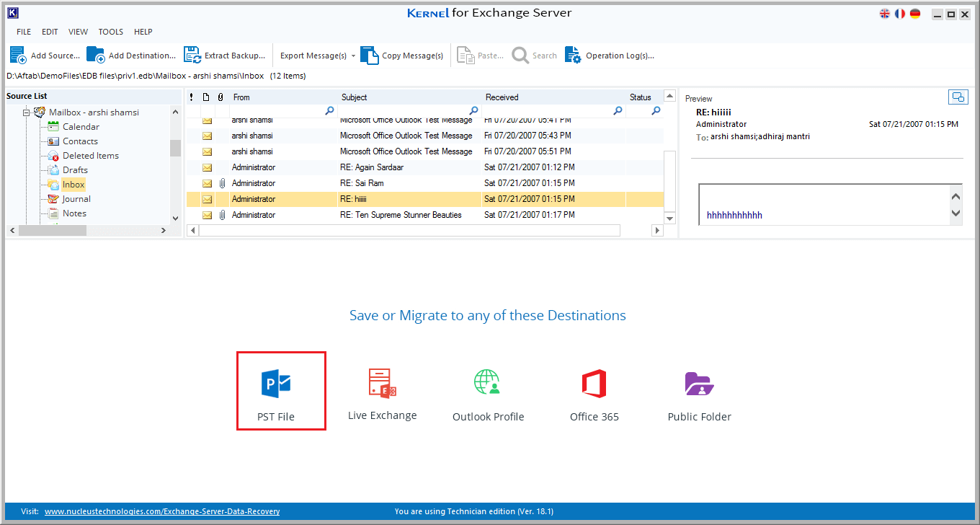Click the From filter search icon
The height and width of the screenshot is (525, 980).
coord(329,111)
